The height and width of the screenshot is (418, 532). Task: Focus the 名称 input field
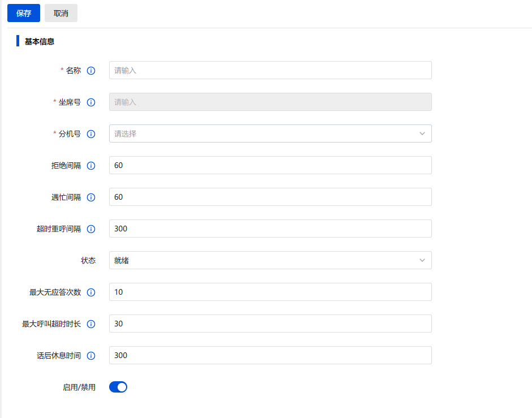(x=270, y=70)
